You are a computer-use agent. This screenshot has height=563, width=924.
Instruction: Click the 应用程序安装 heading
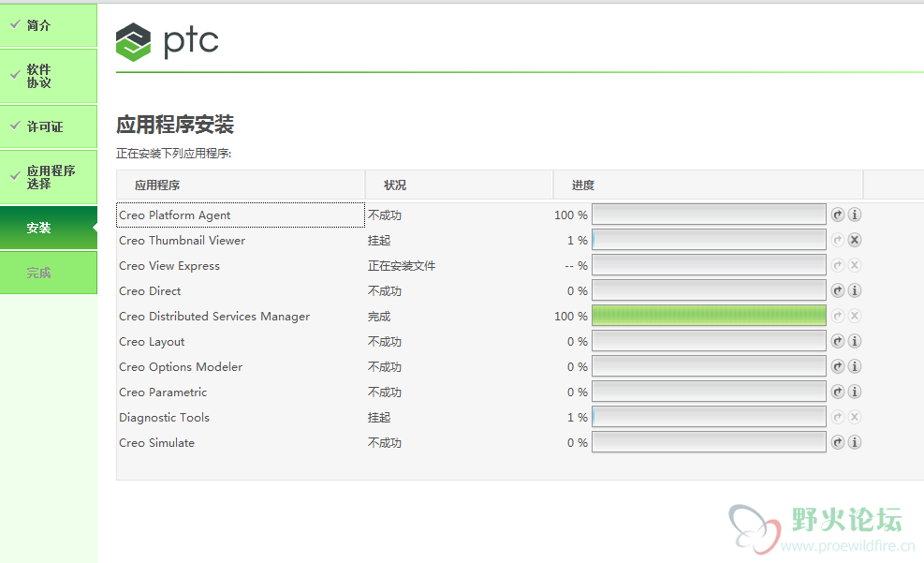click(x=175, y=125)
